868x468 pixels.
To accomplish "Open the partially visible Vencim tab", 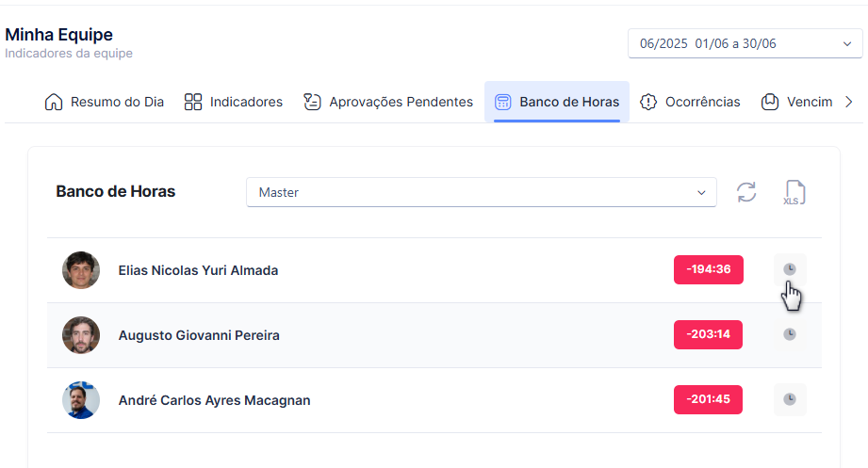I will click(x=796, y=102).
